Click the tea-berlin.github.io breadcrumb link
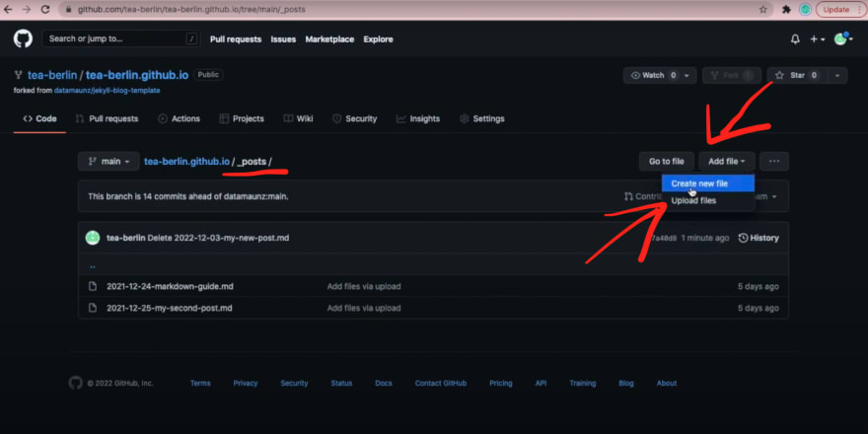The width and height of the screenshot is (868, 434). (186, 162)
